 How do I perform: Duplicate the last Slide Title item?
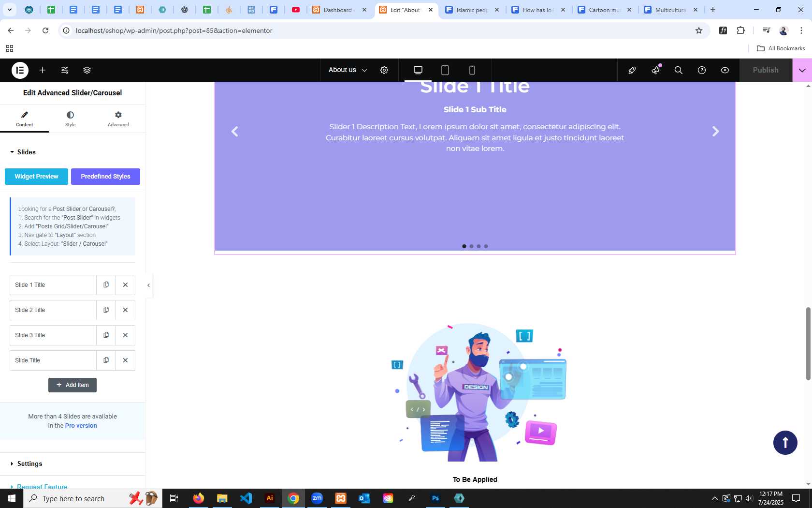(x=106, y=360)
